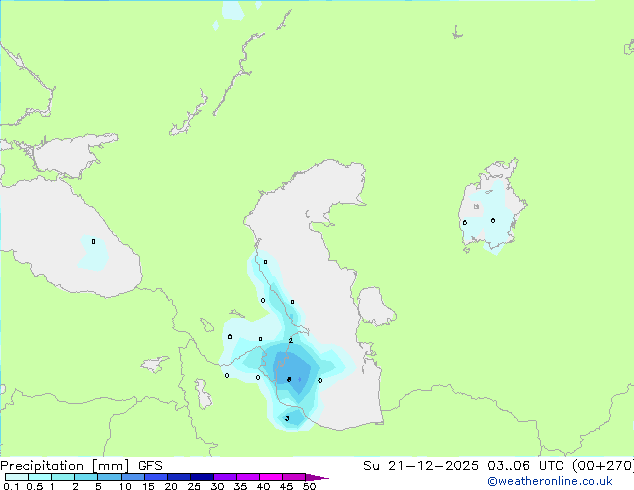Click the '10' legend scale value
Image resolution: width=634 pixels, height=490 pixels.
pyautogui.click(x=125, y=486)
